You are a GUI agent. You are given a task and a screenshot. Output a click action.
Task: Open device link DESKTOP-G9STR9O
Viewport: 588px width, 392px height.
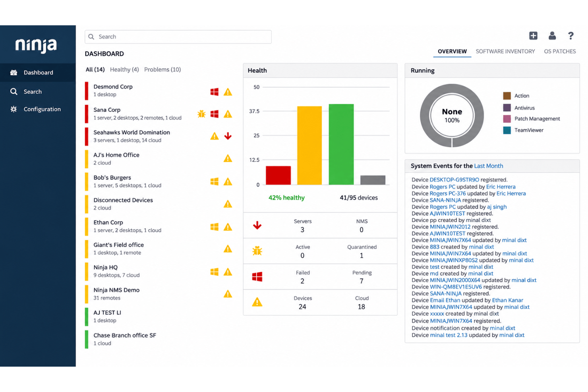455,180
